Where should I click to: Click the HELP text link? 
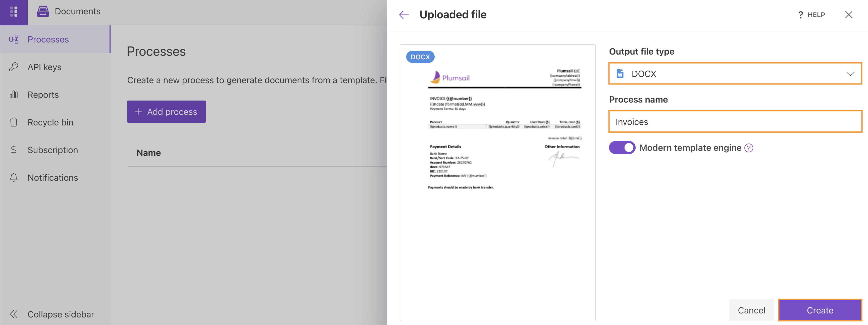tap(816, 15)
